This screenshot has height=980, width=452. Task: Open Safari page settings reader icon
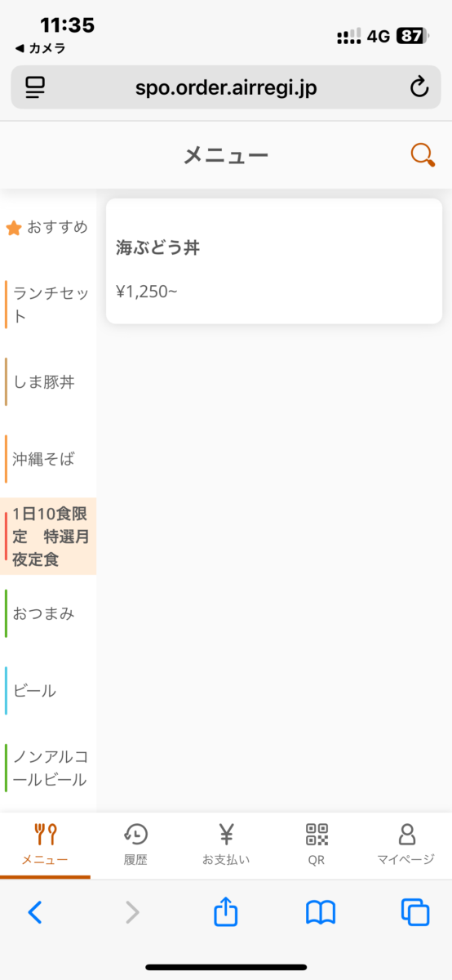point(35,87)
